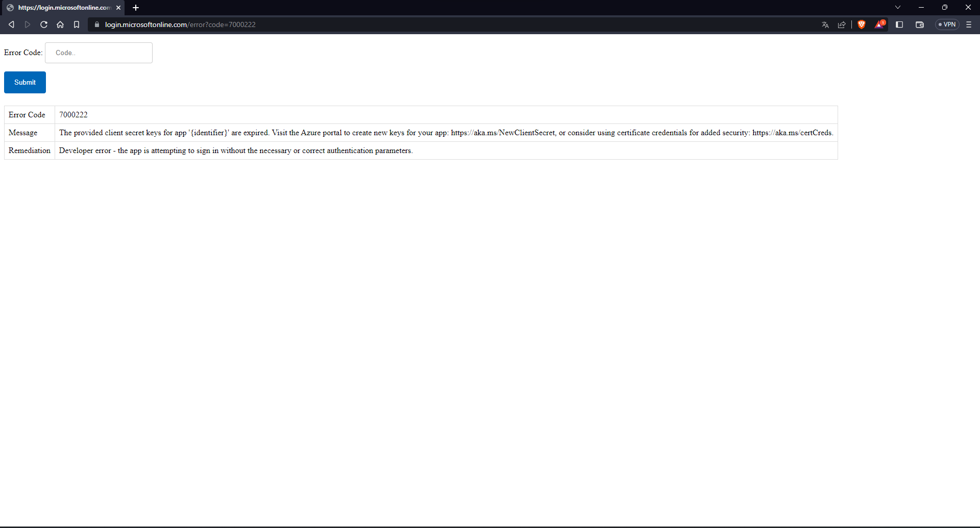980x528 pixels.
Task: Open the page translate icon
Action: [x=825, y=24]
